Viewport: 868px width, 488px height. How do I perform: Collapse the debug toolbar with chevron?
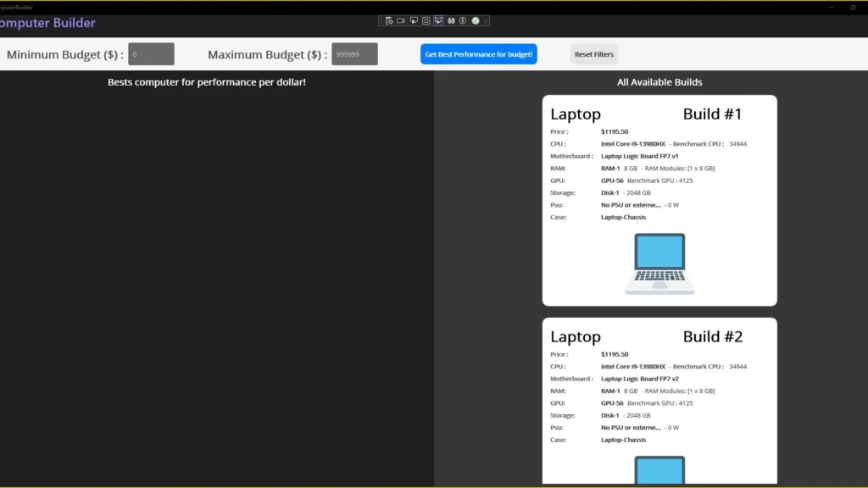point(485,20)
